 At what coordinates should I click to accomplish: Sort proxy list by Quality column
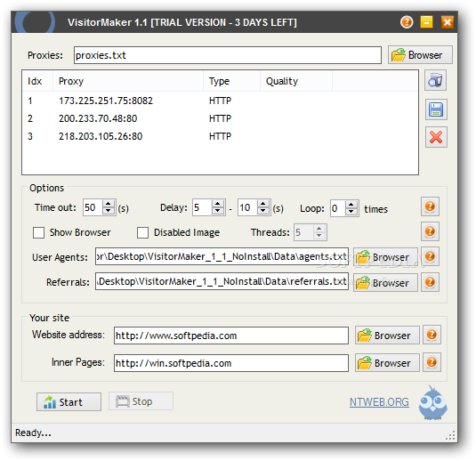point(296,81)
